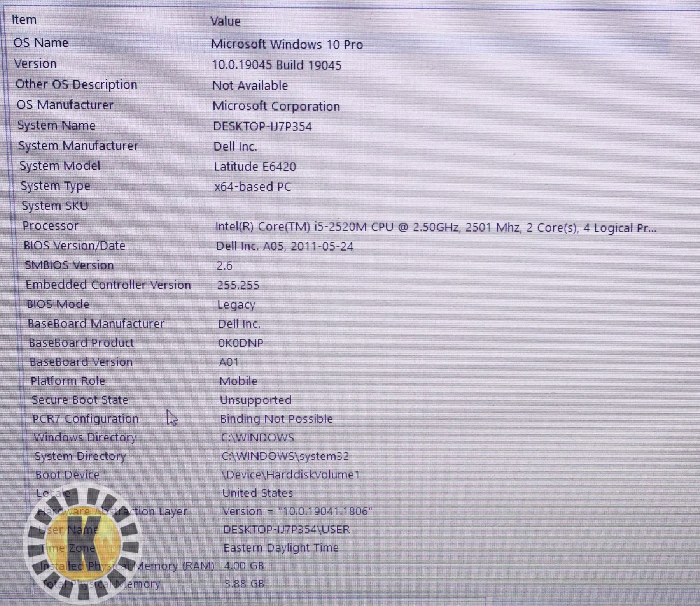
Task: Select the BIOS Mode Legacy value
Action: click(x=236, y=305)
